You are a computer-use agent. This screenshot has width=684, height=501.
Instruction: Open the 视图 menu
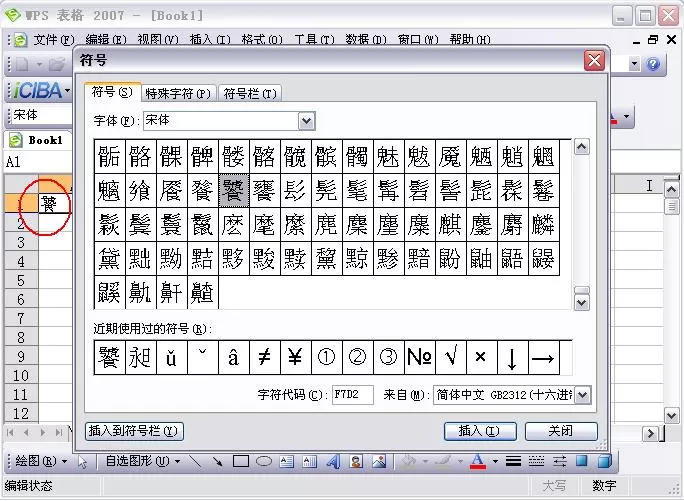click(x=158, y=40)
